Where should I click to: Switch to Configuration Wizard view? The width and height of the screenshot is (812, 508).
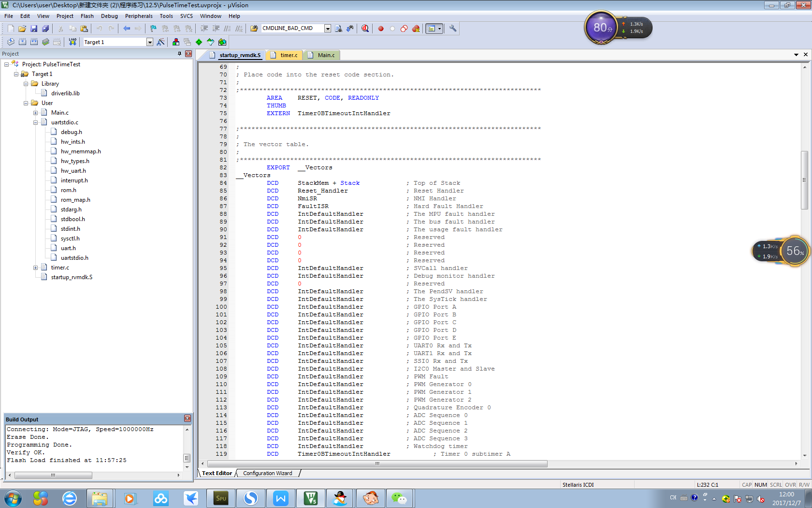coord(267,473)
